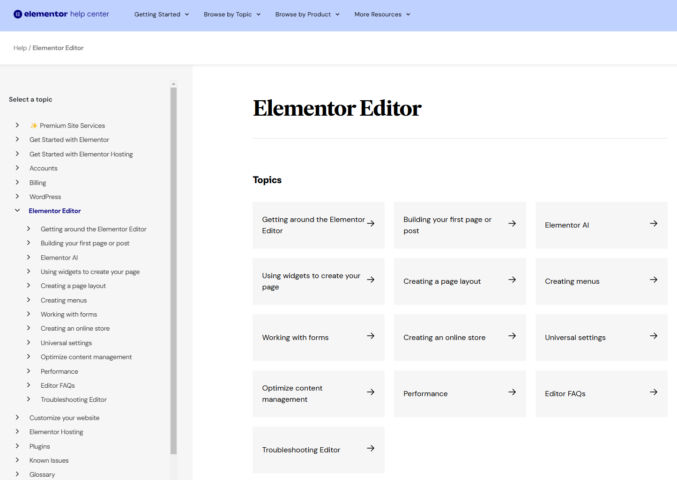Open the Performance topic card
Screen dimensions: 677x480
(x=460, y=393)
